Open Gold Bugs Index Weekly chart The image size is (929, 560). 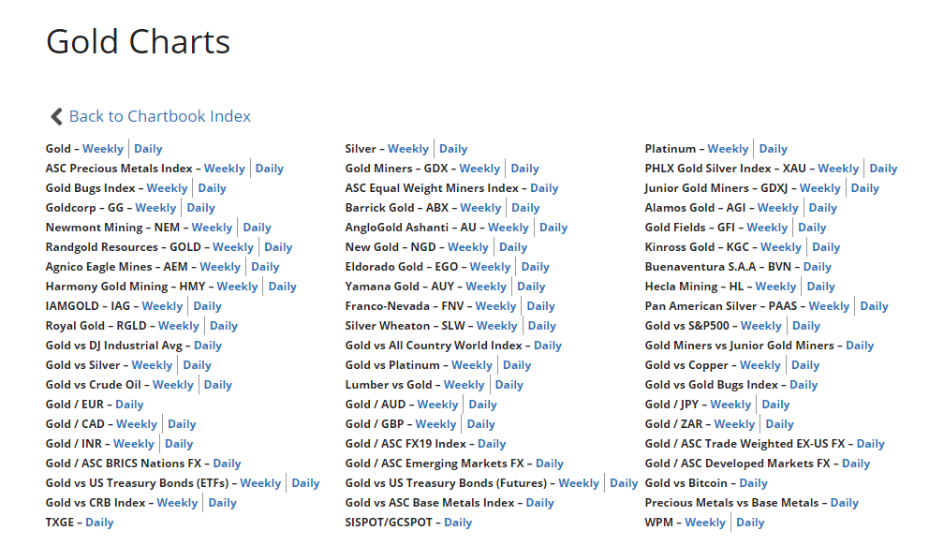tap(167, 188)
